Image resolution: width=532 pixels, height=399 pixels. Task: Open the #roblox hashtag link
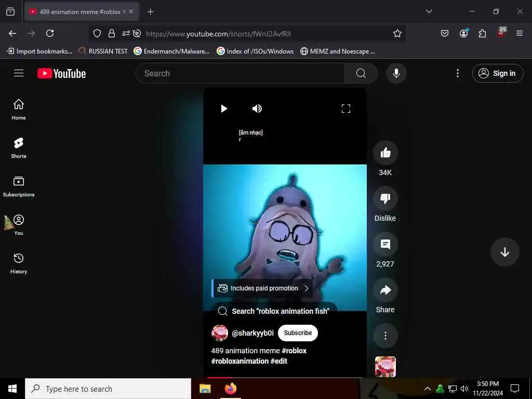294,351
